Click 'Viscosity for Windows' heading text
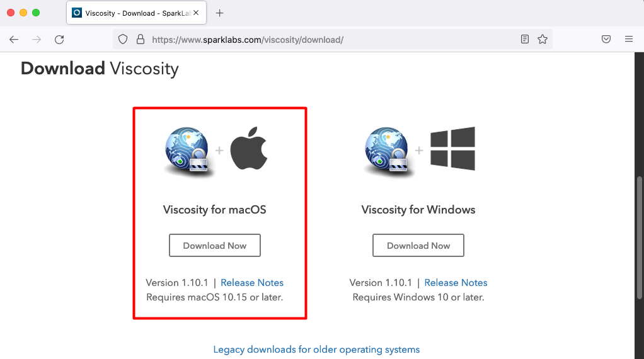The image size is (644, 359). [x=418, y=210]
